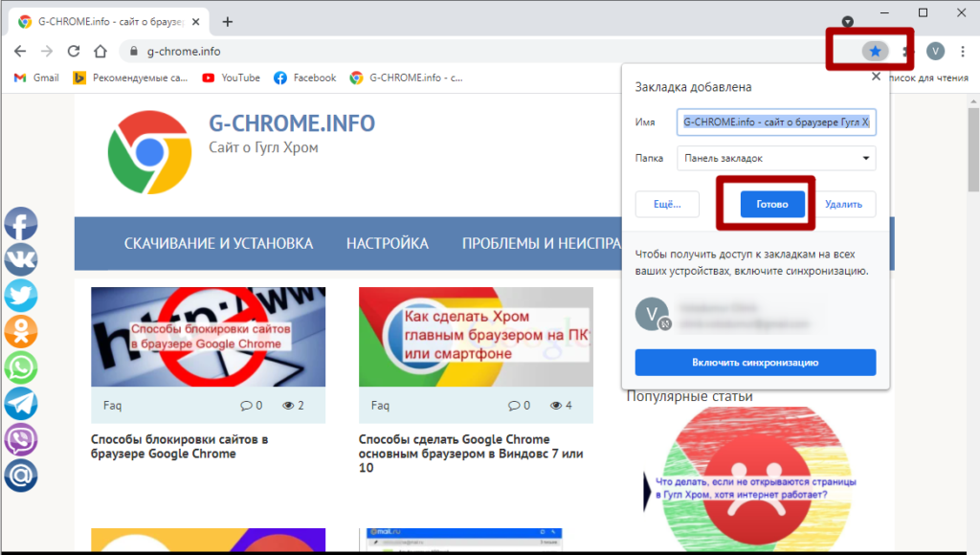Open the G-CHROME.INFO site title link

tap(292, 123)
